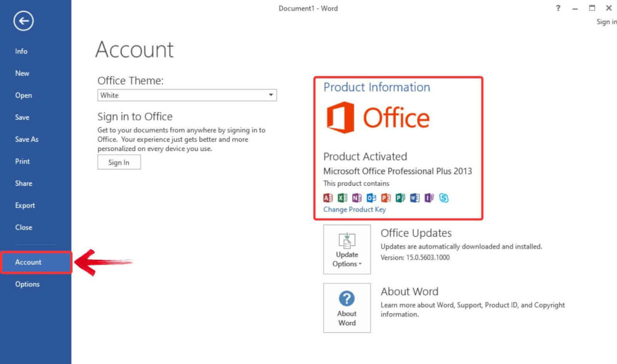Click the Sign in link at top right
The image size is (617, 364).
(606, 21)
